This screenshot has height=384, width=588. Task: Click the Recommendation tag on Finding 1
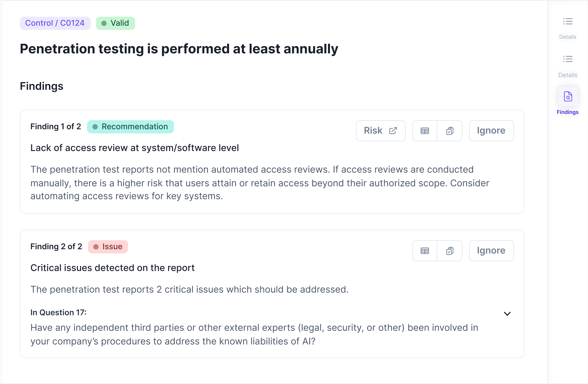tap(130, 127)
